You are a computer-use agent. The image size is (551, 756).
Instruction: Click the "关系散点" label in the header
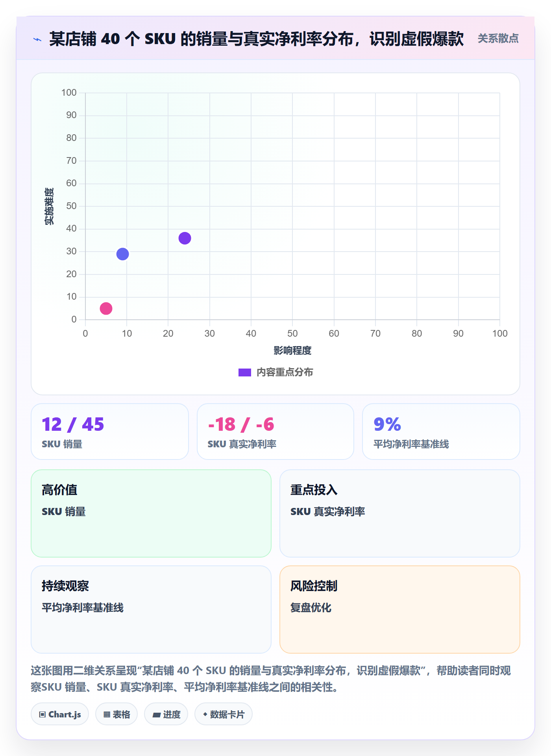(498, 39)
